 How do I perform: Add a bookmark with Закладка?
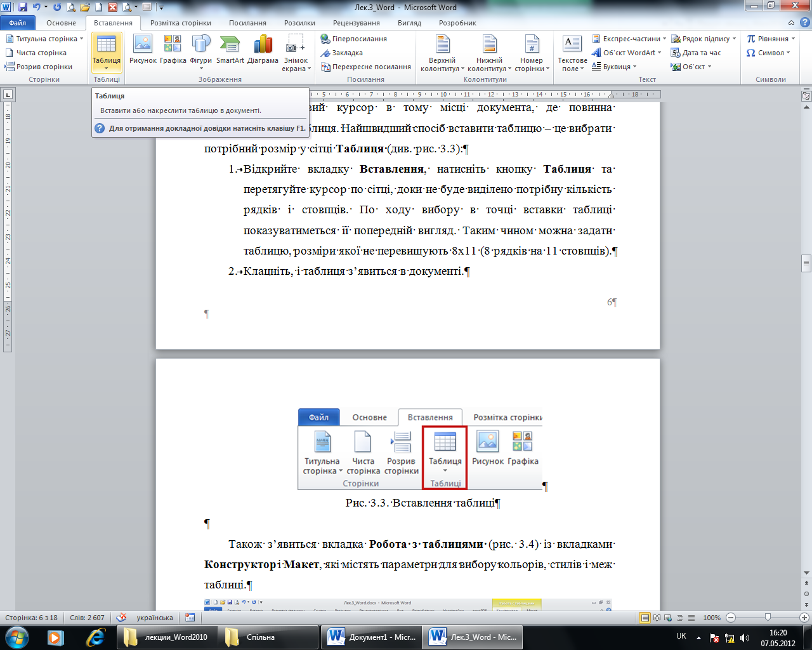342,53
